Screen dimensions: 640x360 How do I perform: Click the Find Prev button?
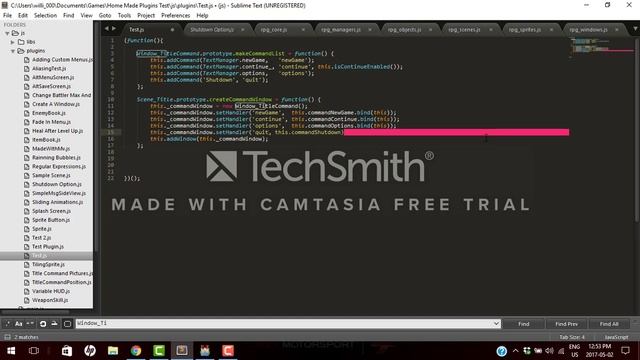pyautogui.click(x=566, y=324)
